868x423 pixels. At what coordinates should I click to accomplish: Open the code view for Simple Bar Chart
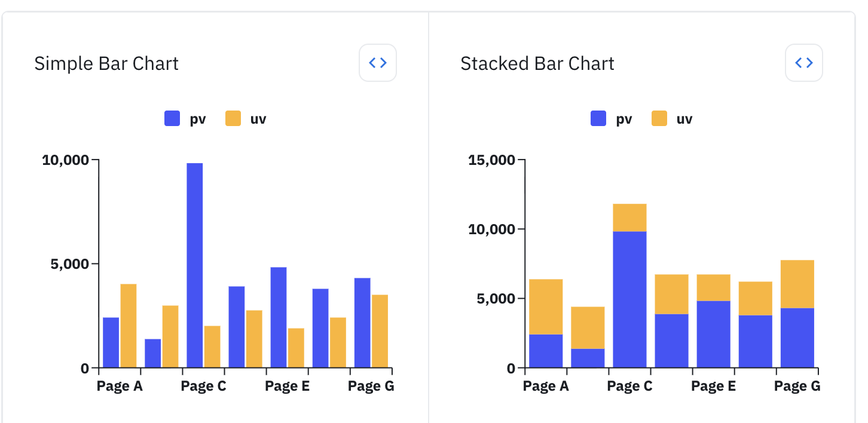[377, 62]
